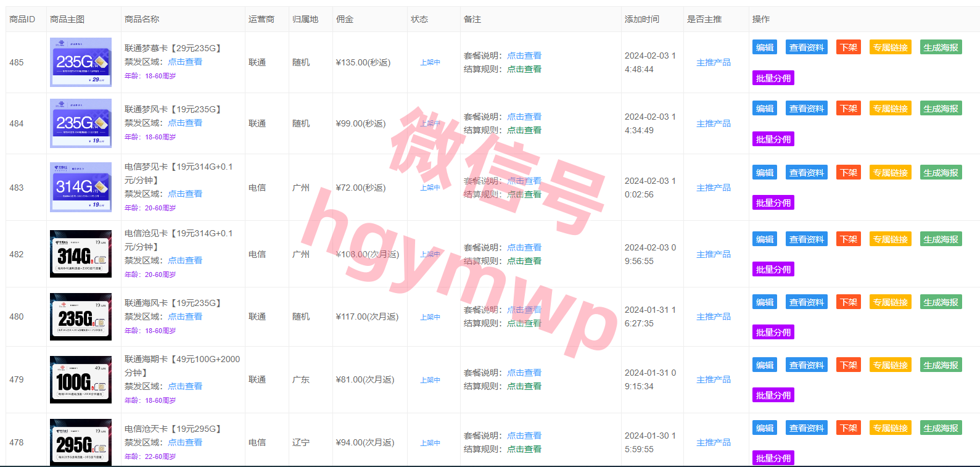980x467 pixels.
Task: Open 结算规则 link for product 483
Action: point(524,194)
